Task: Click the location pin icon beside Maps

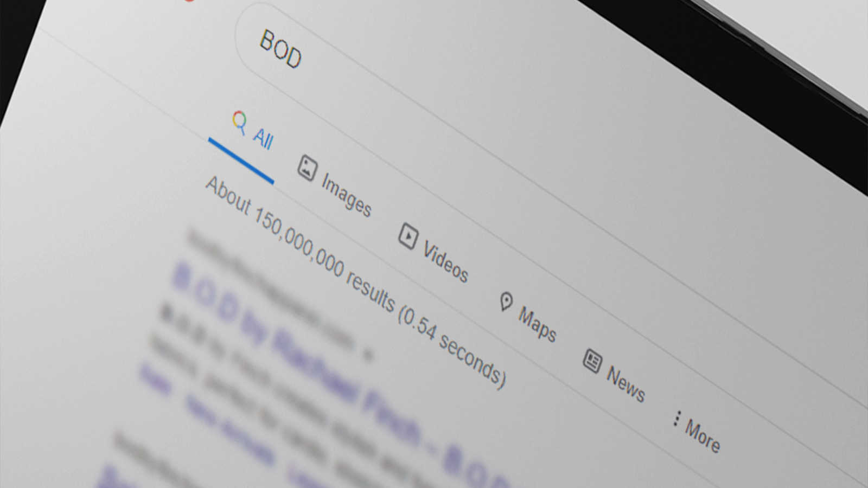Action: pos(506,301)
